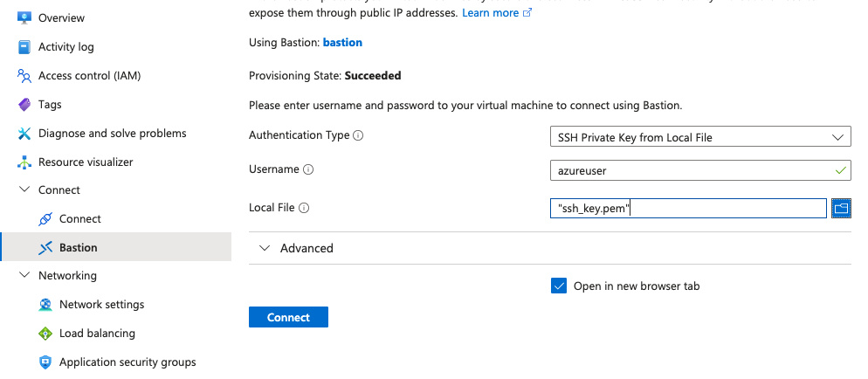868x379 pixels.
Task: Click info icon next to Username
Action: 309,170
